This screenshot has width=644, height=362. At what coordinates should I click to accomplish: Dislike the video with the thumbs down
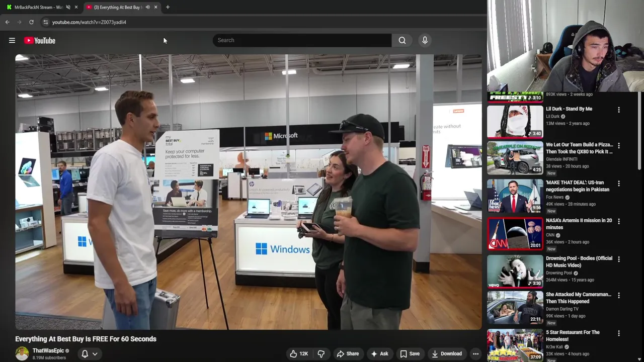[321, 354]
